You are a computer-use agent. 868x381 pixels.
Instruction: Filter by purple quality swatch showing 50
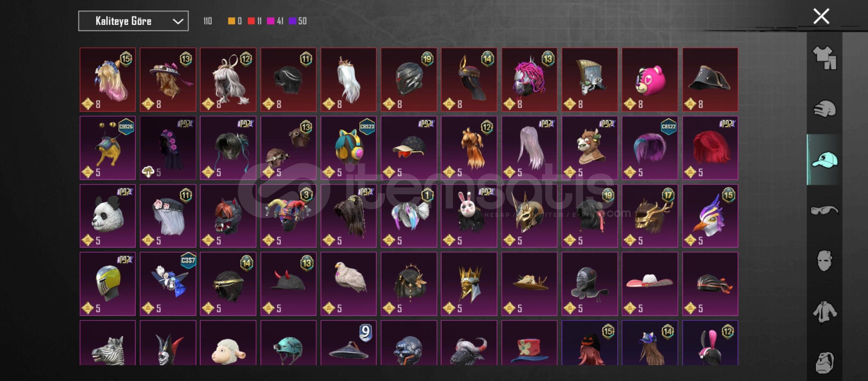297,21
